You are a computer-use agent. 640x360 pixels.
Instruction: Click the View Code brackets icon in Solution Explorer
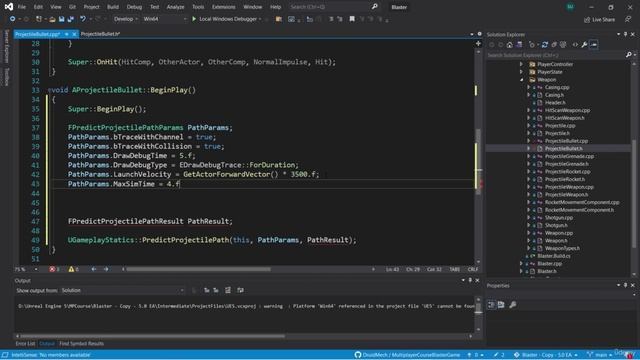click(x=575, y=44)
